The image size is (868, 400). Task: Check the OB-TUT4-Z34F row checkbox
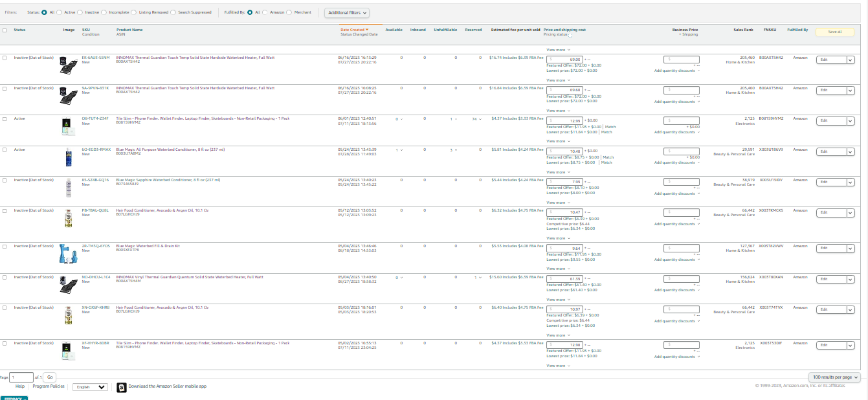[5, 119]
